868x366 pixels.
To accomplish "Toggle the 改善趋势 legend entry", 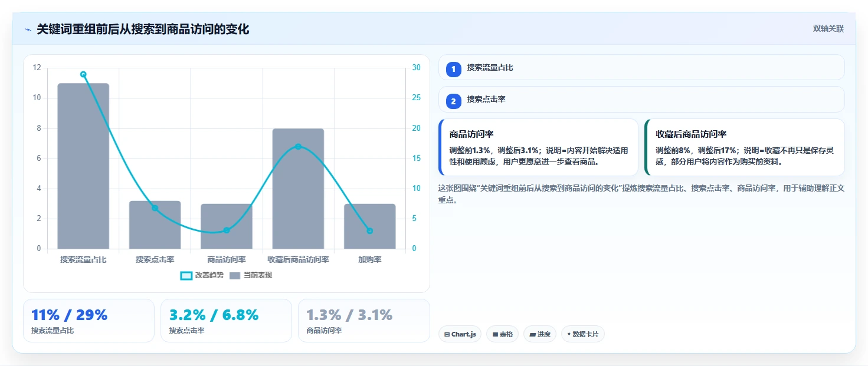I will coord(202,275).
